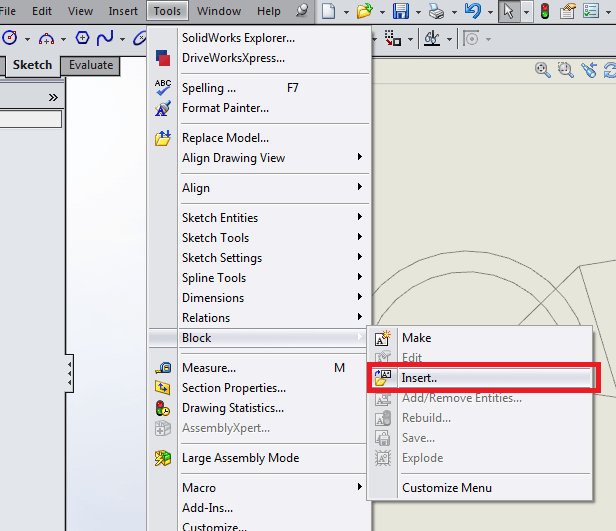
Task: Open the Insert menu in menu bar
Action: [123, 11]
